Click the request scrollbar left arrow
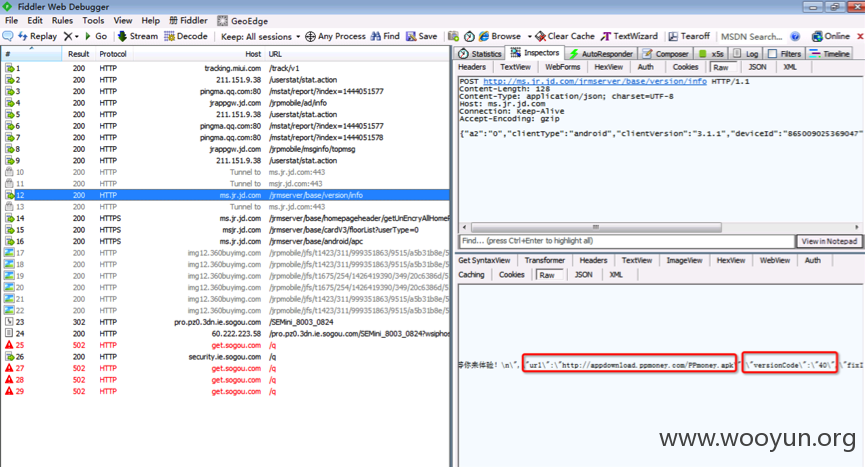This screenshot has height=467, width=865. tap(464, 227)
